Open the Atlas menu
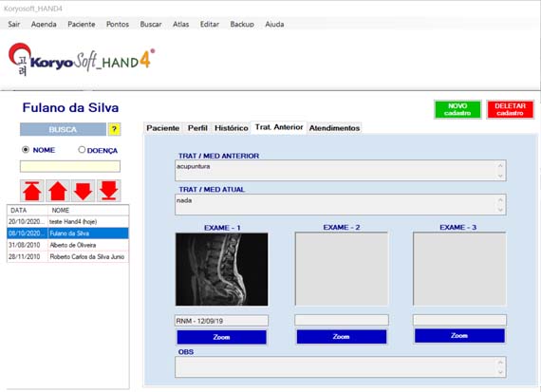The height and width of the screenshot is (392, 541). (180, 24)
